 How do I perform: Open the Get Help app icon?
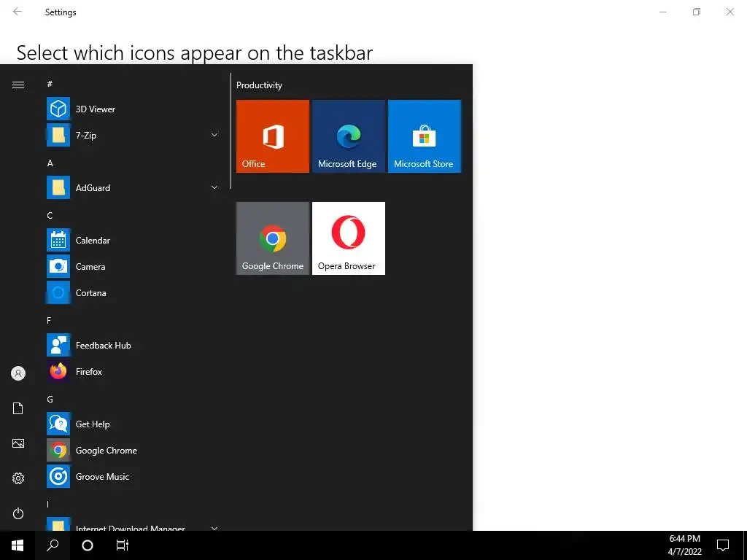point(58,424)
